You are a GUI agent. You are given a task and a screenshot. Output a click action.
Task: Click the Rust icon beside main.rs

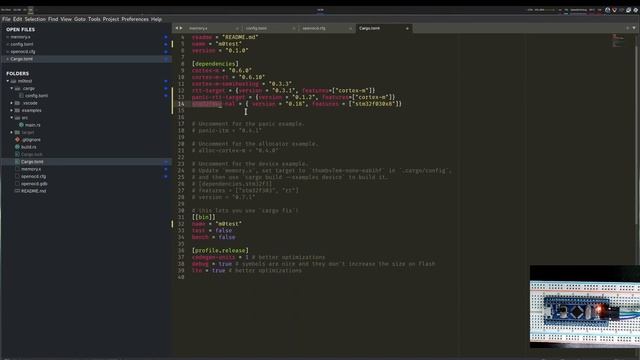pos(21,125)
